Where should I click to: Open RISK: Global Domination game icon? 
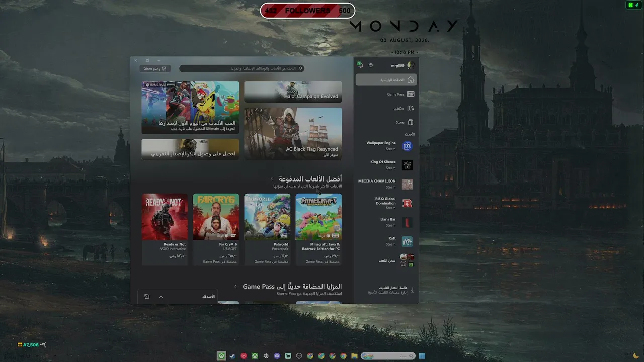click(x=407, y=203)
